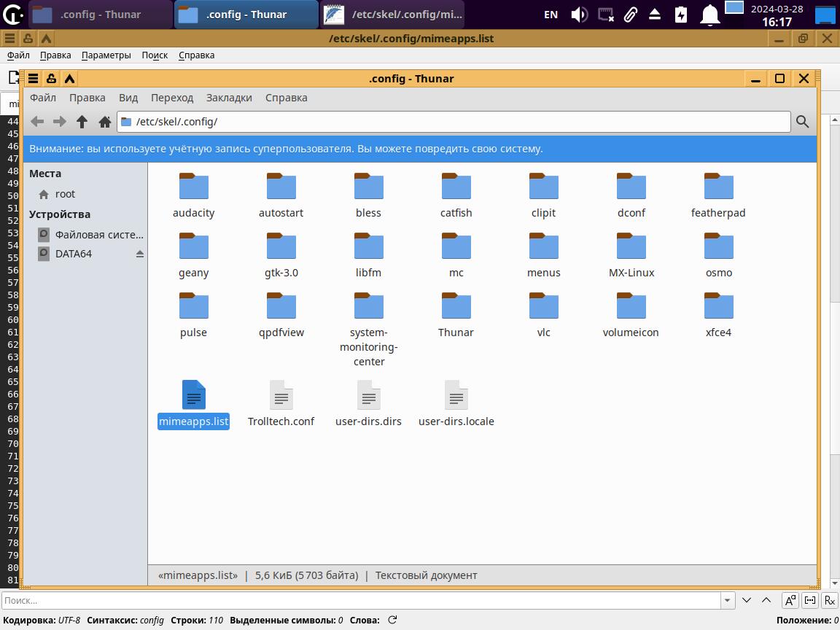Select the system-monitoring-center folder
840x630 pixels.
tap(368, 330)
